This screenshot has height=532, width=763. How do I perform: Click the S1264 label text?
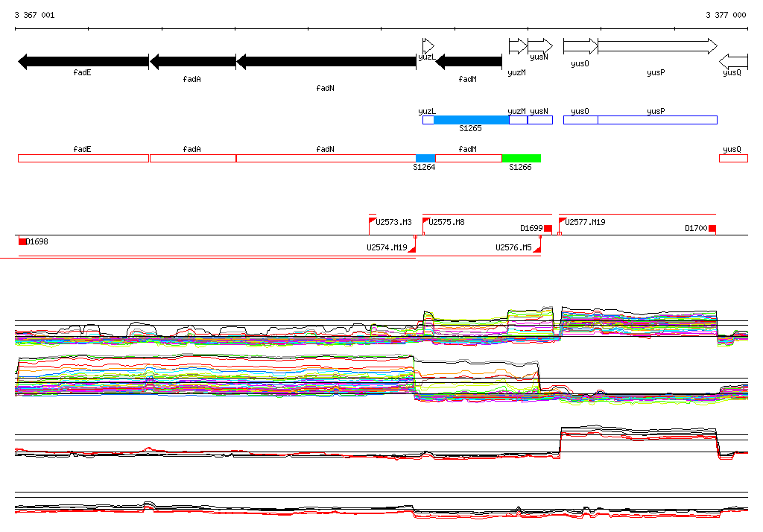[x=424, y=167]
